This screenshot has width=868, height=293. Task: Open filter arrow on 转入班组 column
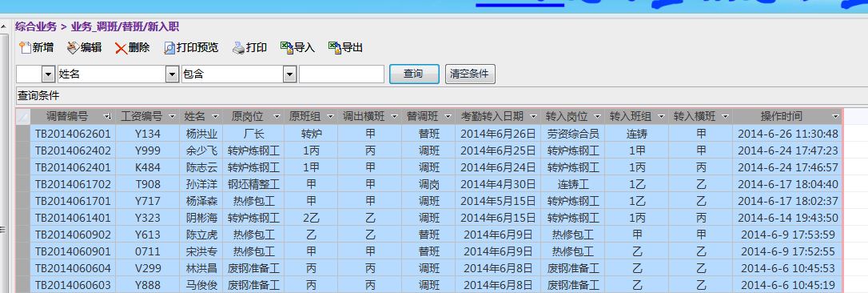(x=661, y=117)
